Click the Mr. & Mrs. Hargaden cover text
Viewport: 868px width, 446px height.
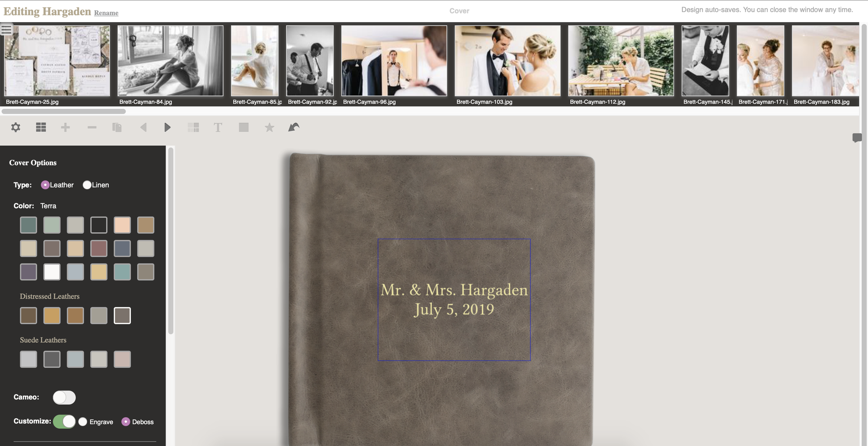click(454, 290)
